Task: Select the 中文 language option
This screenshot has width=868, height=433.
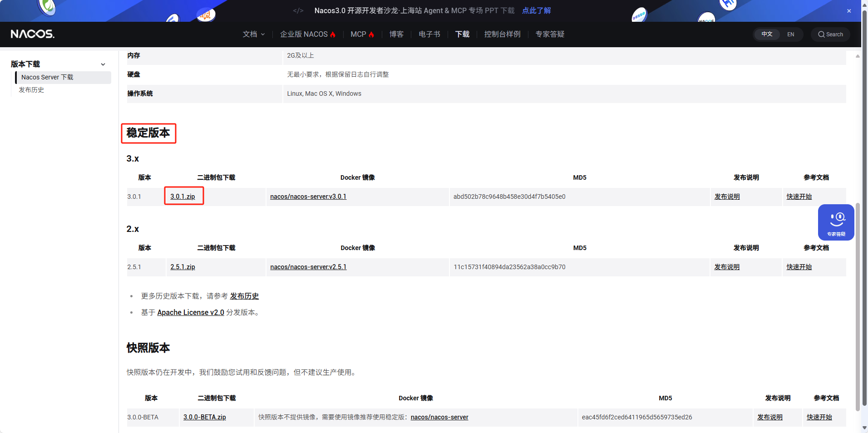Action: pyautogui.click(x=767, y=34)
